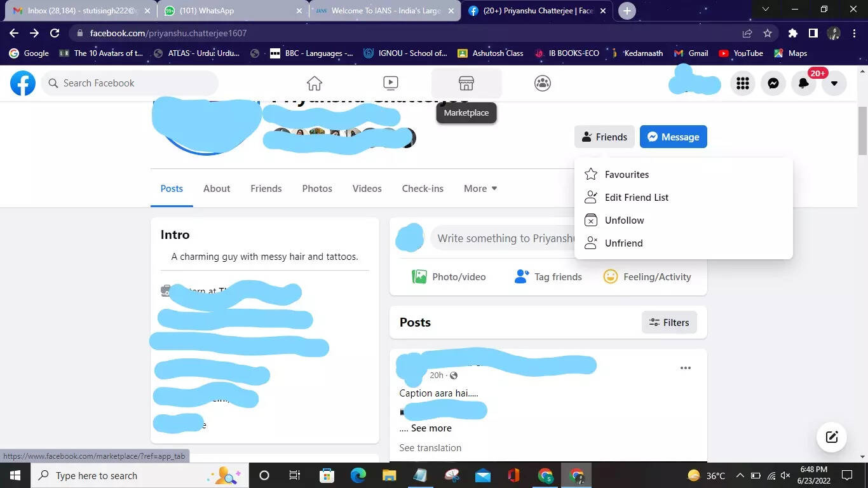Open the Friends profile tab
The width and height of the screenshot is (868, 488).
tap(266, 188)
